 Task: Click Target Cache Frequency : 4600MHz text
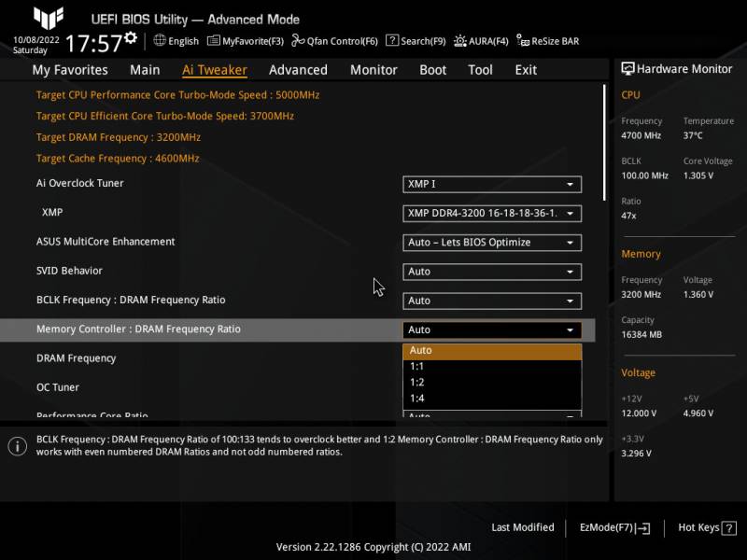pos(118,159)
